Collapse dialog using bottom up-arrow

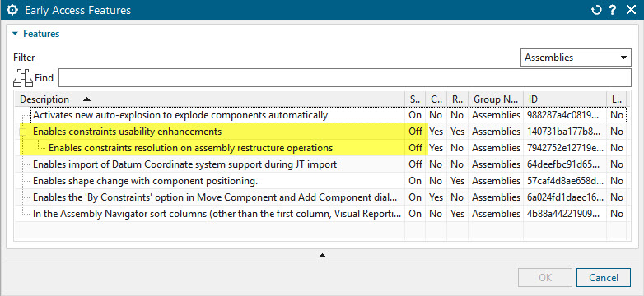(x=322, y=256)
